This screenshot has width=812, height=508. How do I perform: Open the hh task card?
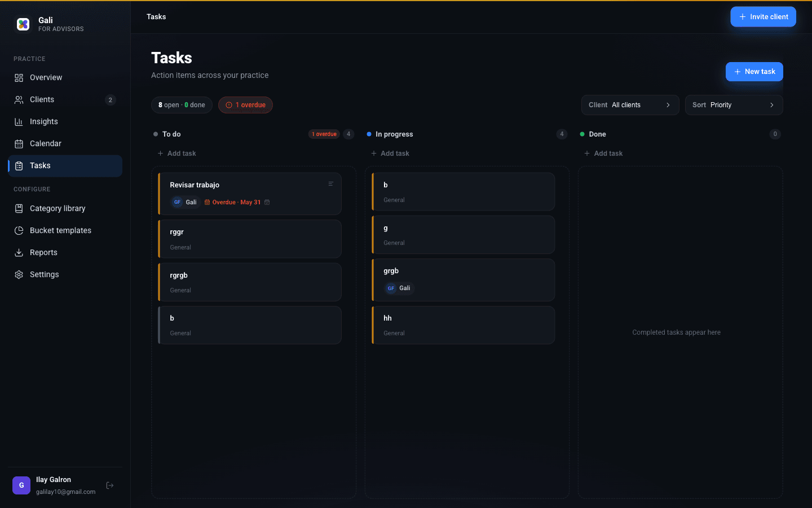point(464,325)
